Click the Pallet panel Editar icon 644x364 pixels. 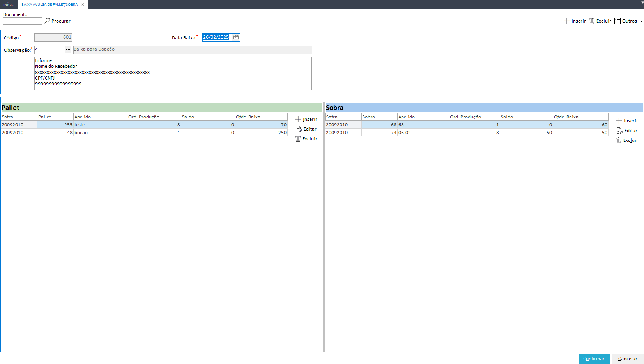point(299,129)
